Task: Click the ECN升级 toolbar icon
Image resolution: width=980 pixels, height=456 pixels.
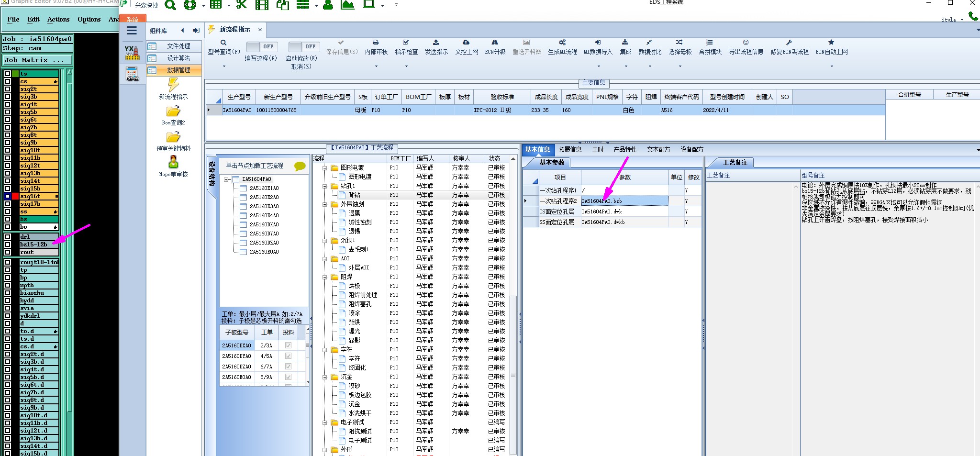Action: coord(495,43)
